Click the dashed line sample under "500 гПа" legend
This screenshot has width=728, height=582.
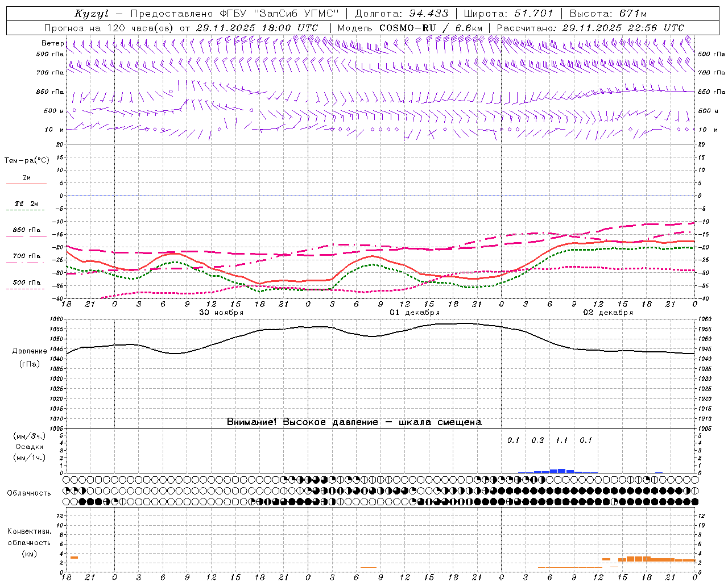pyautogui.click(x=25, y=289)
